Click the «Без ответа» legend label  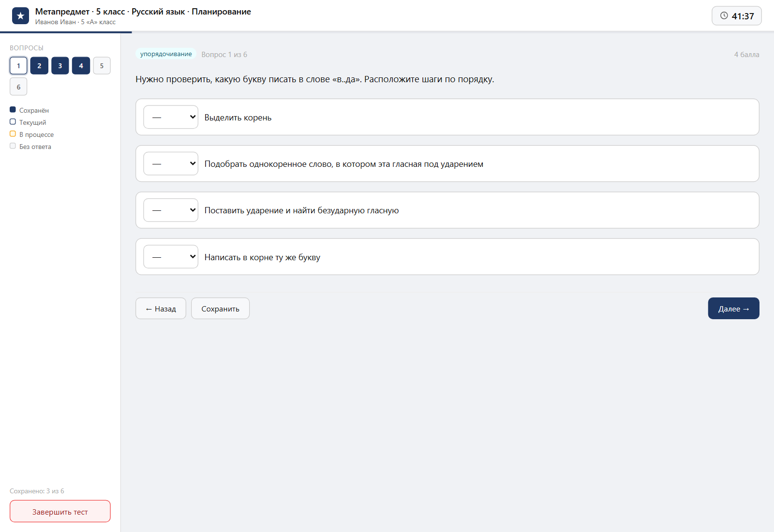pos(35,147)
